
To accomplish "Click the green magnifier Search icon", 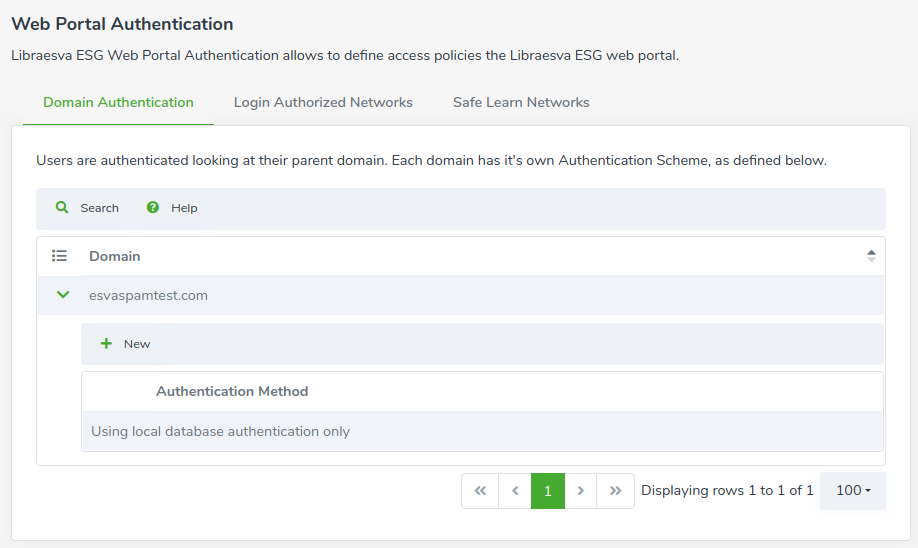I will pos(61,207).
